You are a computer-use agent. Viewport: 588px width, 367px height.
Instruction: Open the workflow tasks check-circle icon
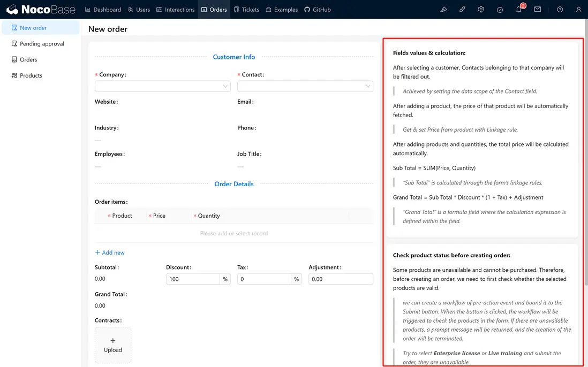(500, 10)
